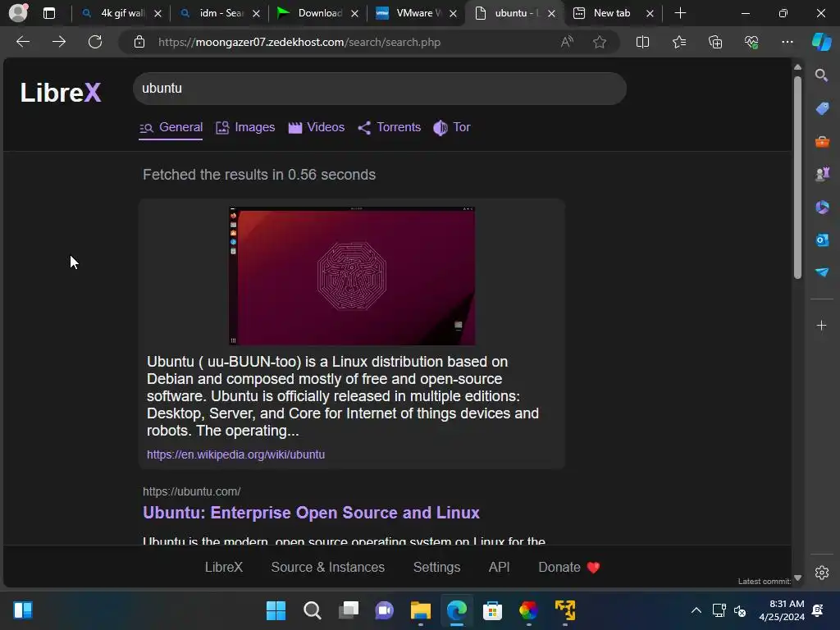Open the Edge profile avatar

click(18, 13)
